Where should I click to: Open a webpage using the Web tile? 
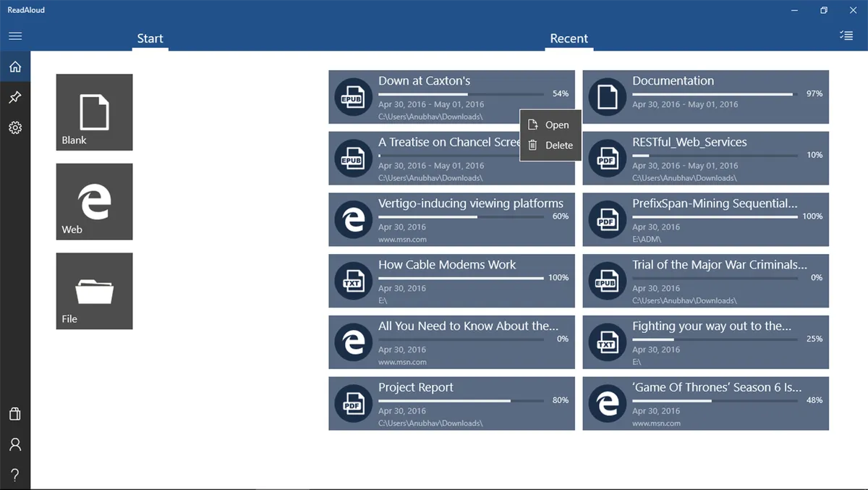coord(94,201)
